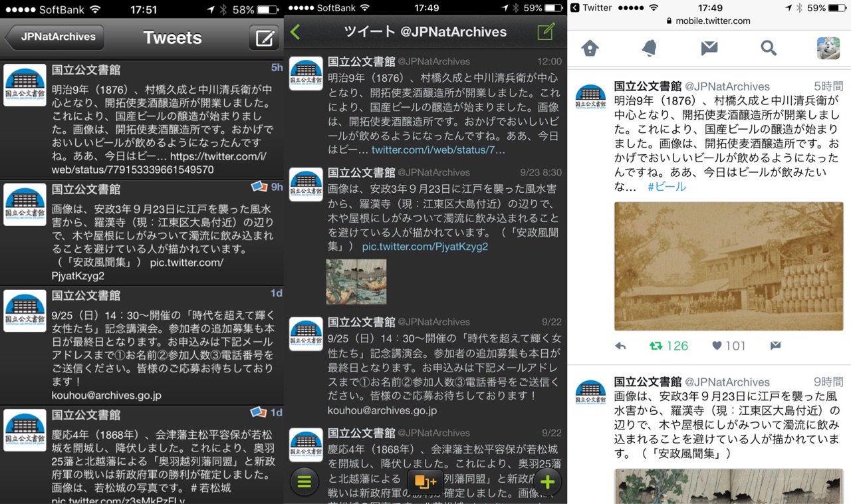Tap the orange add-column icon
Image resolution: width=851 pixels, height=504 pixels.
pos(425,481)
